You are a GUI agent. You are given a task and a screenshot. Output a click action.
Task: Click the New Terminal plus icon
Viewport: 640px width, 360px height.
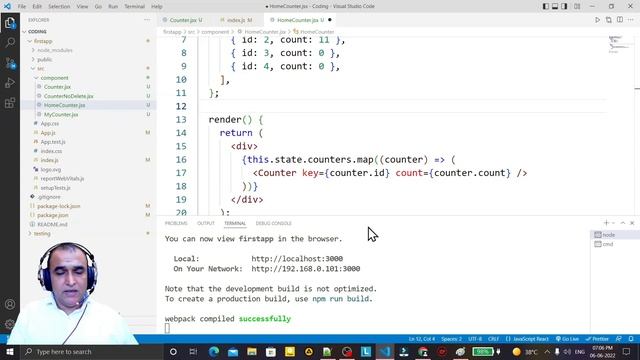coord(606,223)
